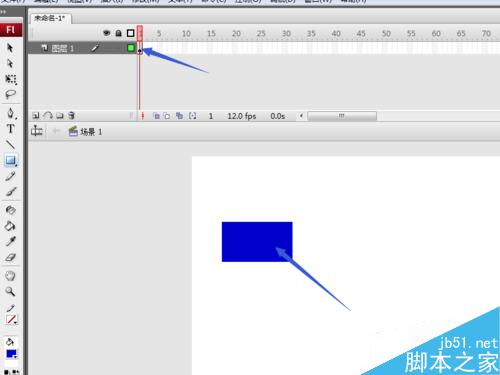
Task: Select the Zoom magnifier tool
Action: point(10,292)
